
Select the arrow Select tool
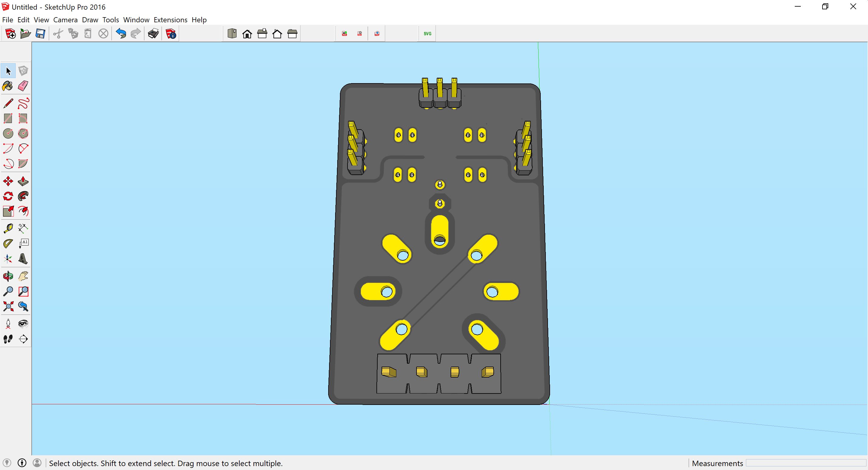8,71
